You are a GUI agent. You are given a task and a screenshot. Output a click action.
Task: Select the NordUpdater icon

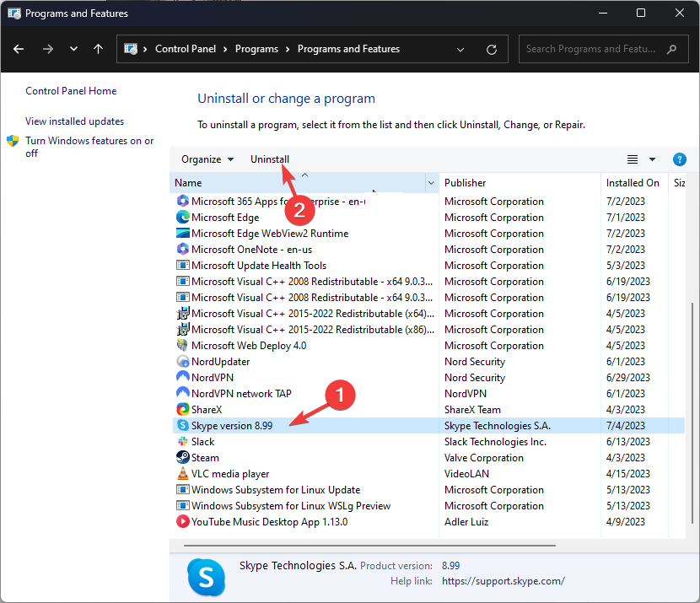(x=182, y=361)
